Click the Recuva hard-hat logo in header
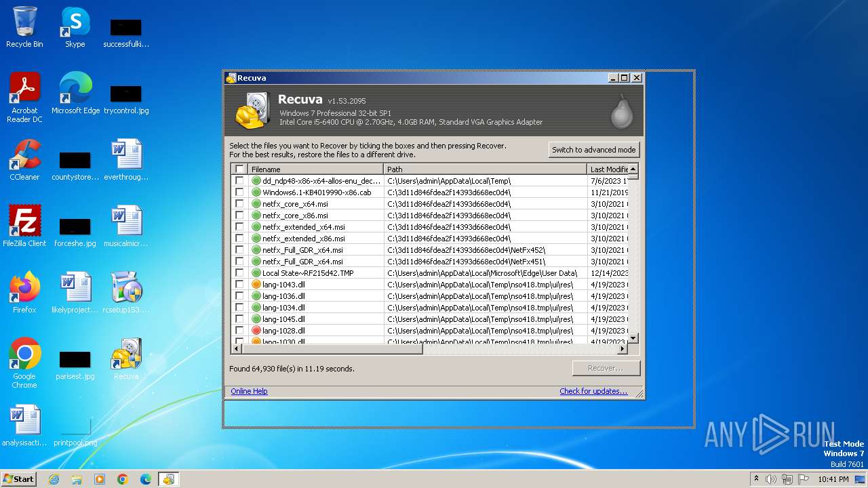868x488 pixels. point(252,110)
